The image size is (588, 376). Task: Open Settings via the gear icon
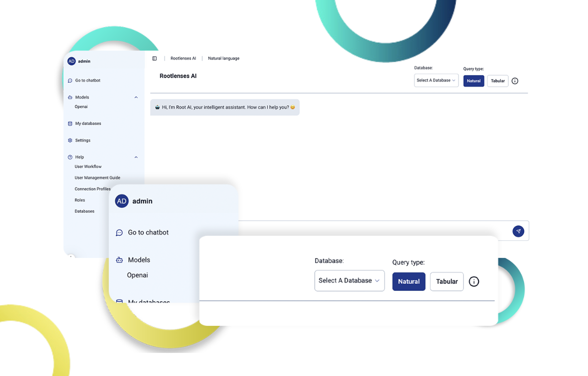(x=70, y=140)
